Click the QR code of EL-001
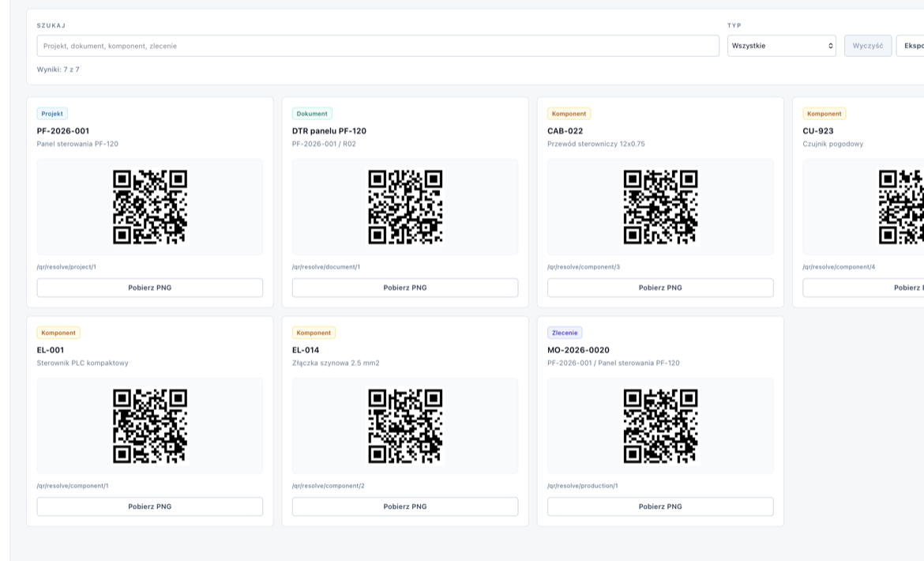The image size is (924, 561). tap(150, 425)
